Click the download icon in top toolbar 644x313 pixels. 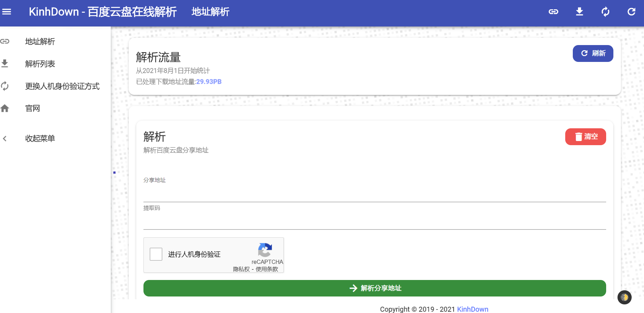579,12
